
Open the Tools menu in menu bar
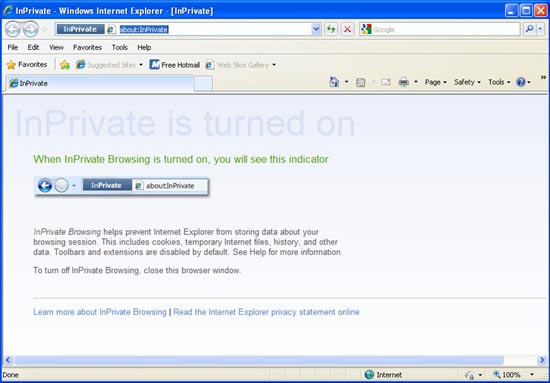(120, 47)
